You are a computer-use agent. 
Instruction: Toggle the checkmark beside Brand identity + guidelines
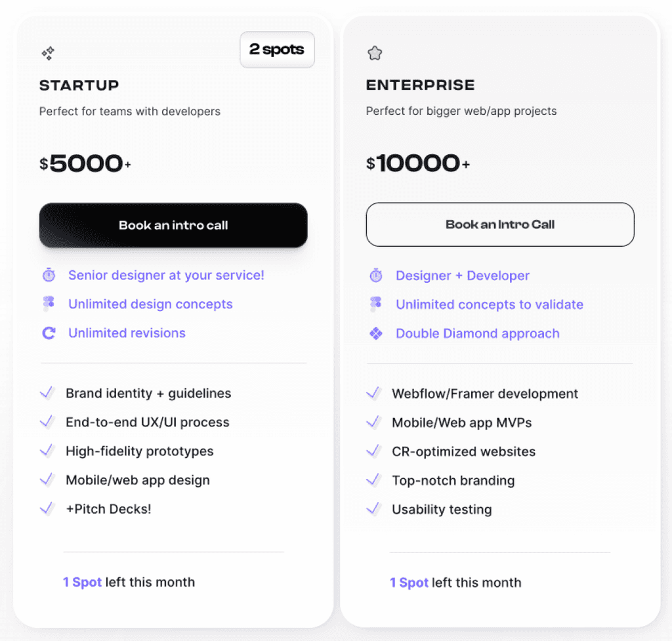tap(47, 393)
